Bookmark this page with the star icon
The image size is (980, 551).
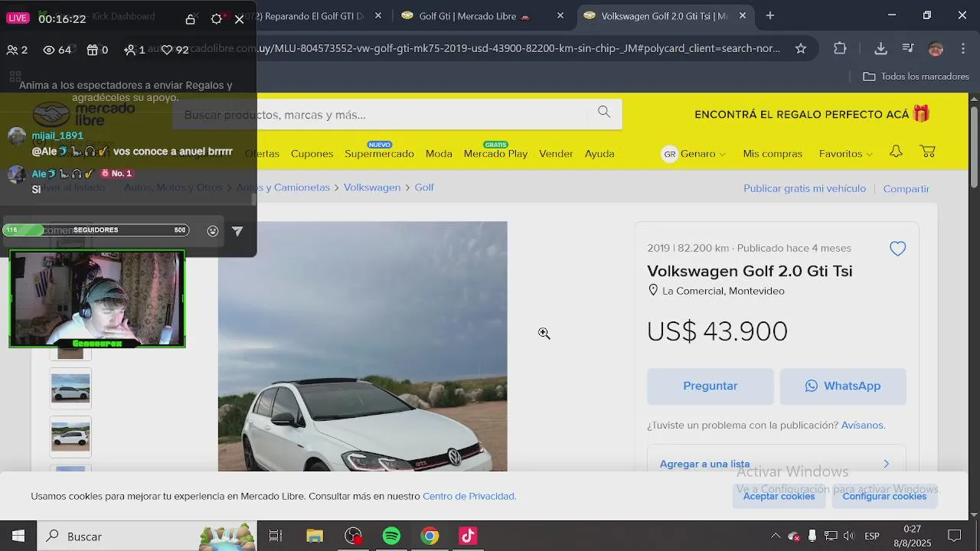pos(801,48)
